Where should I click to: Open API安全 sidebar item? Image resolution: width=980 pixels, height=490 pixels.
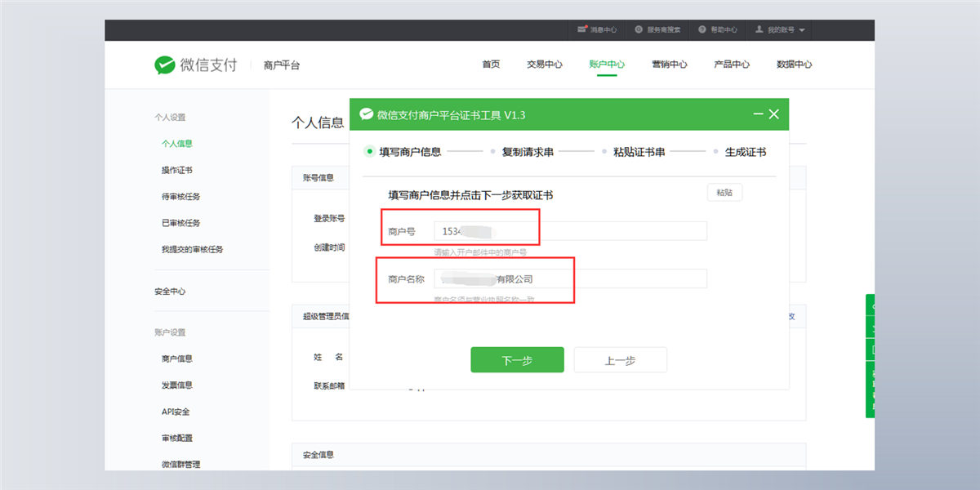coord(176,412)
